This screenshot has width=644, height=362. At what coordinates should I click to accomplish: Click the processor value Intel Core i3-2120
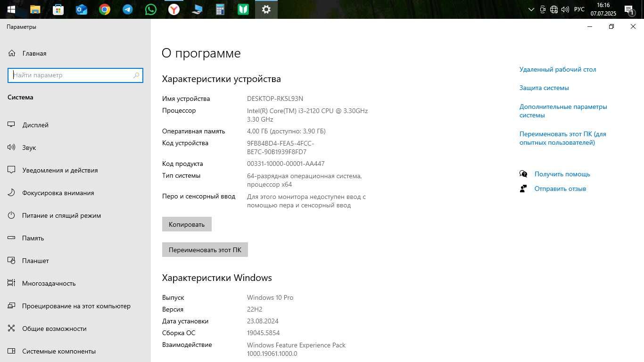[307, 115]
